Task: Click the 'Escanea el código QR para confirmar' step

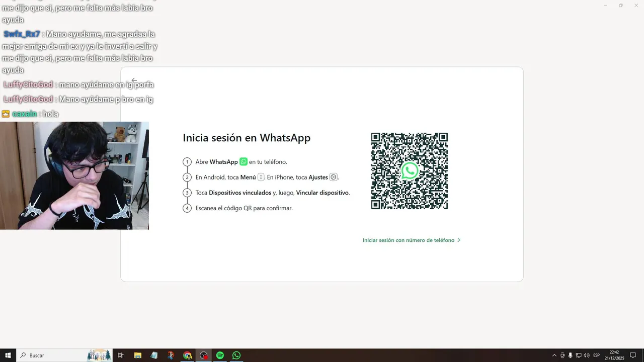Action: pos(244,208)
